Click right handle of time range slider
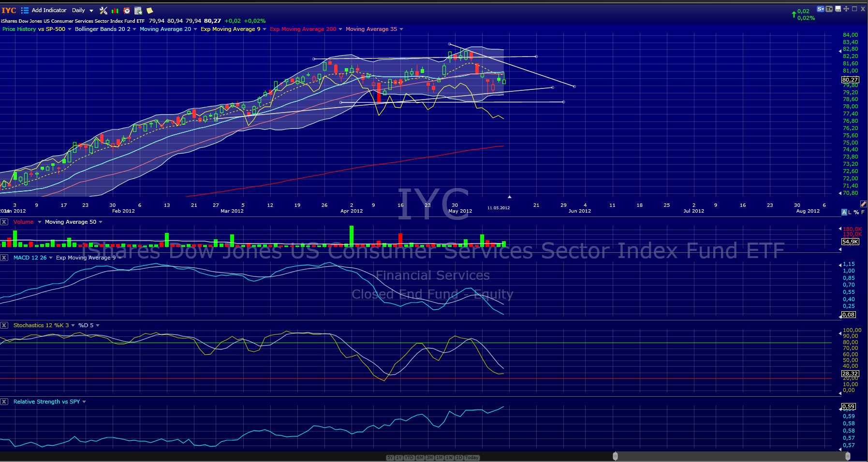The width and height of the screenshot is (868, 462). (848, 456)
